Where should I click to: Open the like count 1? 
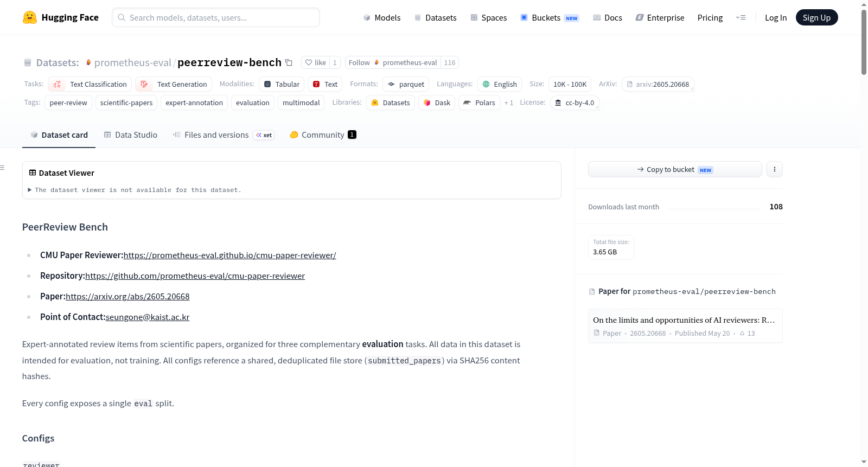coord(335,62)
